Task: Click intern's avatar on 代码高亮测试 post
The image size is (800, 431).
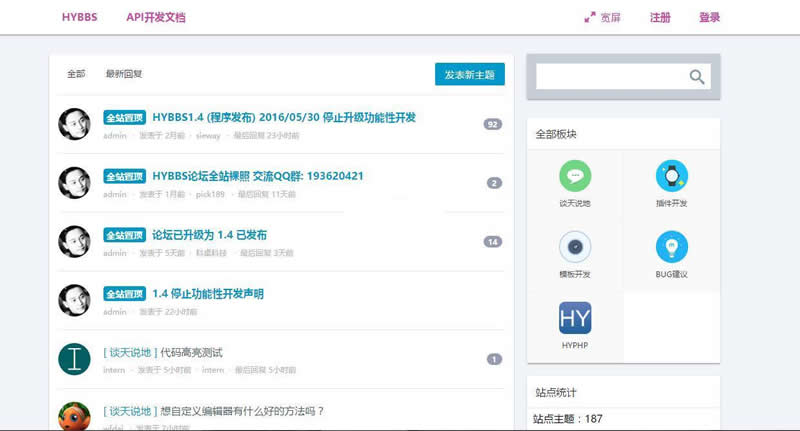Action: point(74,359)
